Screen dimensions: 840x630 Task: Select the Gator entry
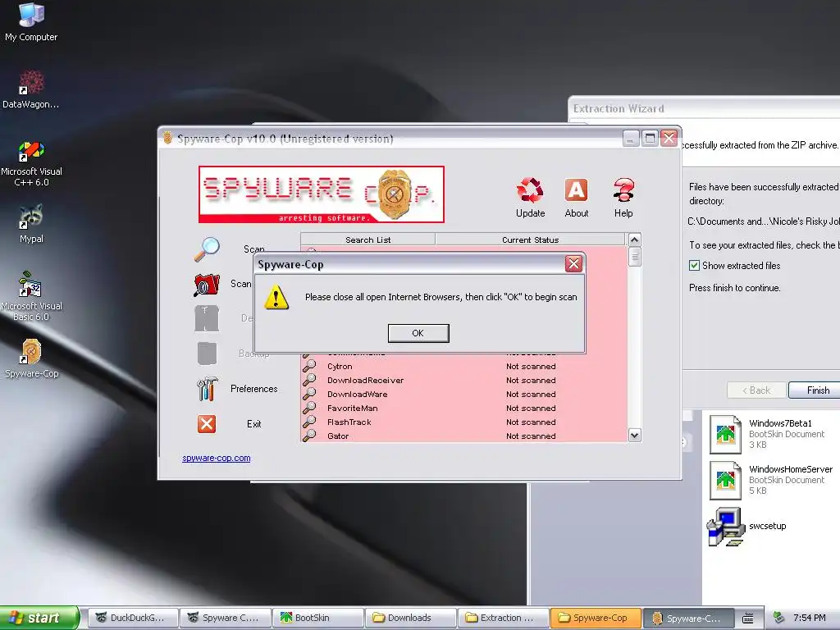tap(338, 436)
